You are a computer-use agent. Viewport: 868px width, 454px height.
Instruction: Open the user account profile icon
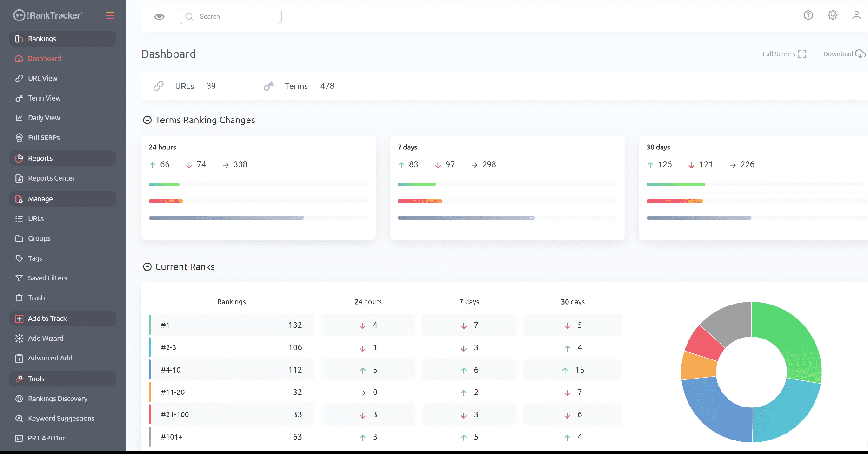(856, 15)
